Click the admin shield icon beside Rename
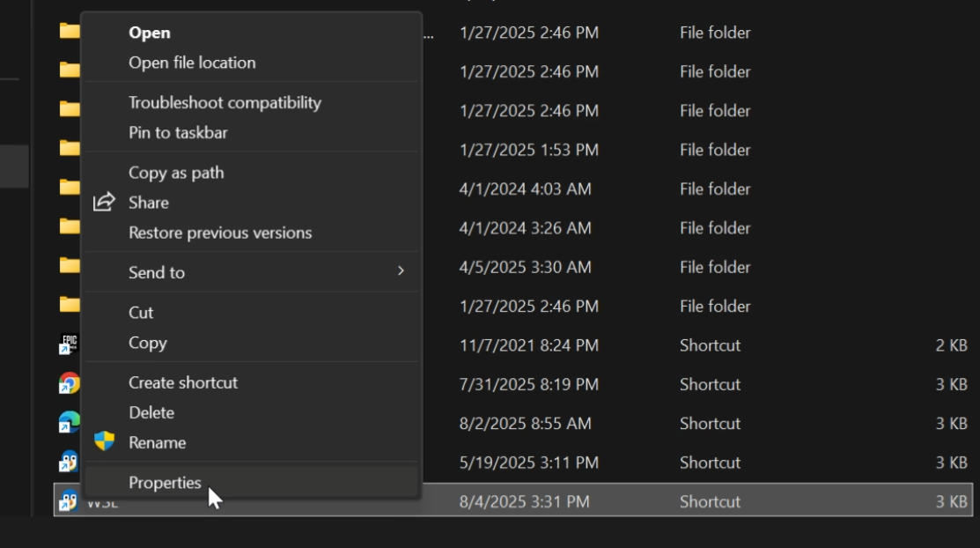This screenshot has height=548, width=980. (104, 441)
